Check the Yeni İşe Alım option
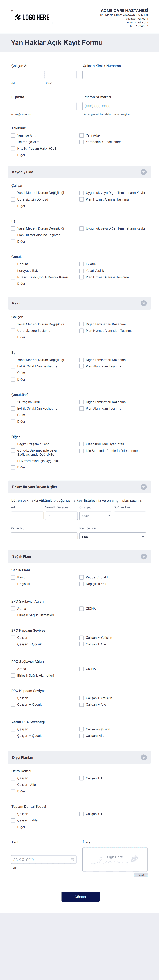Viewport: 159px width, 980px height. click(x=13, y=135)
